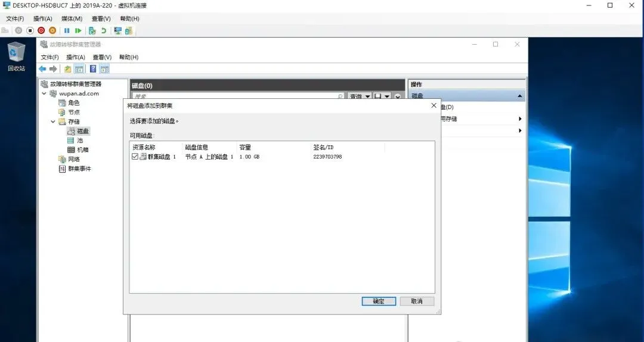Image resolution: width=644 pixels, height=342 pixels.
Task: Click the green Revert arrow icon
Action: (104, 30)
